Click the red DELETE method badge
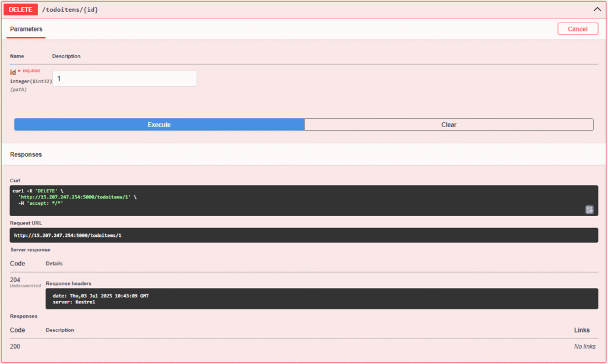Image resolution: width=608 pixels, height=364 pixels. (21, 10)
